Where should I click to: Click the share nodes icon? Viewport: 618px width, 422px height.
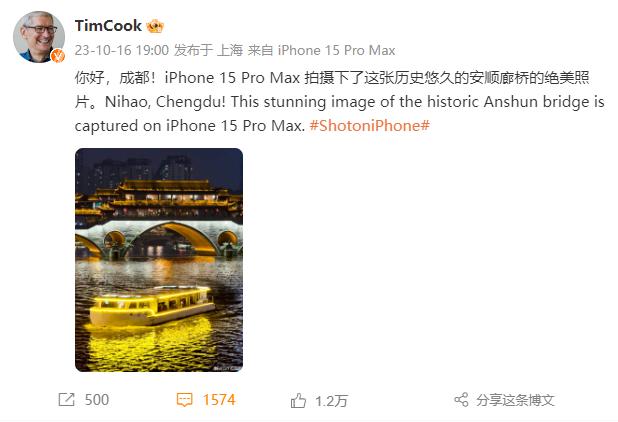(461, 400)
